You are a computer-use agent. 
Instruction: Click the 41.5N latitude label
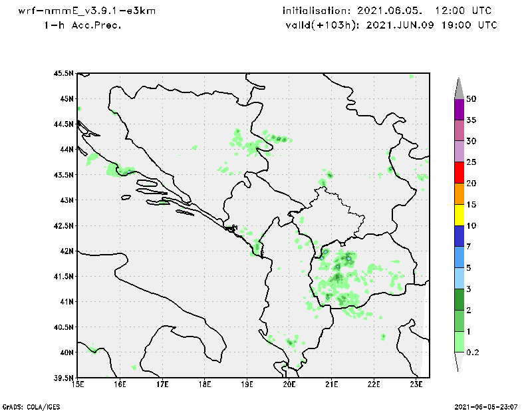click(63, 276)
